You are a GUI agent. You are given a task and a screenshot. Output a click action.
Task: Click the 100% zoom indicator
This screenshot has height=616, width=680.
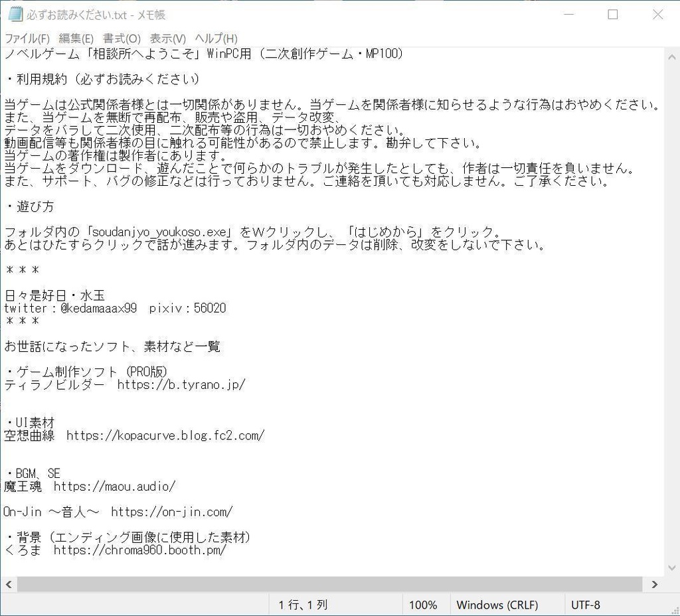[424, 605]
